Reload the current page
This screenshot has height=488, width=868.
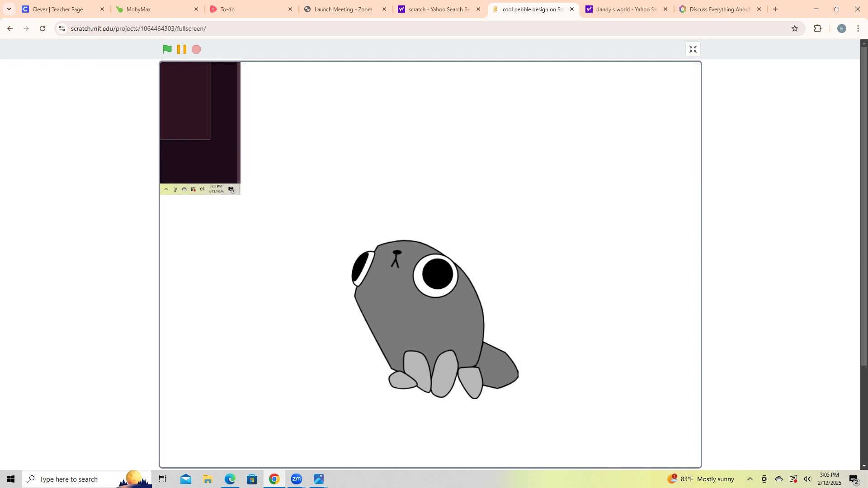(42, 28)
